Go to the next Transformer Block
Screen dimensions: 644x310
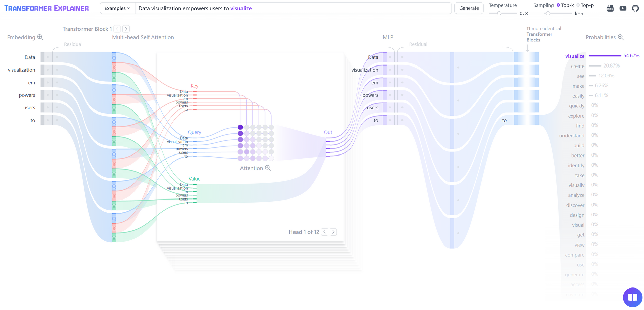[126, 29]
